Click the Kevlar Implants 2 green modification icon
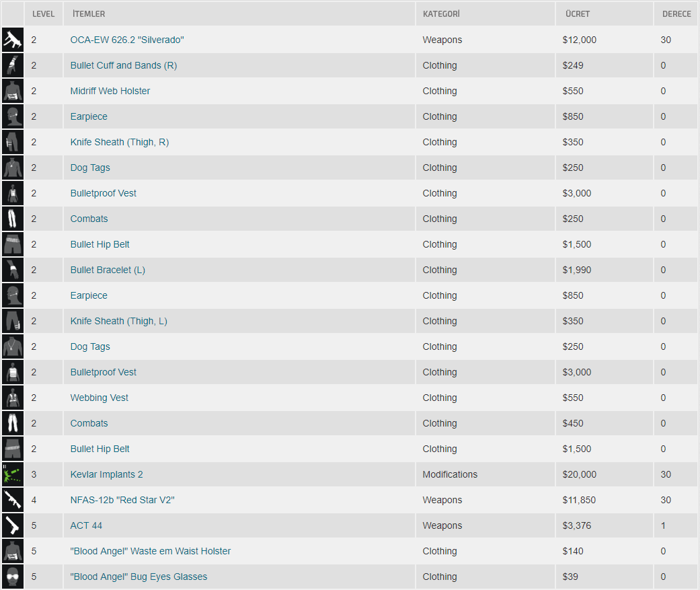Viewport: 700px width, 590px height. (13, 474)
